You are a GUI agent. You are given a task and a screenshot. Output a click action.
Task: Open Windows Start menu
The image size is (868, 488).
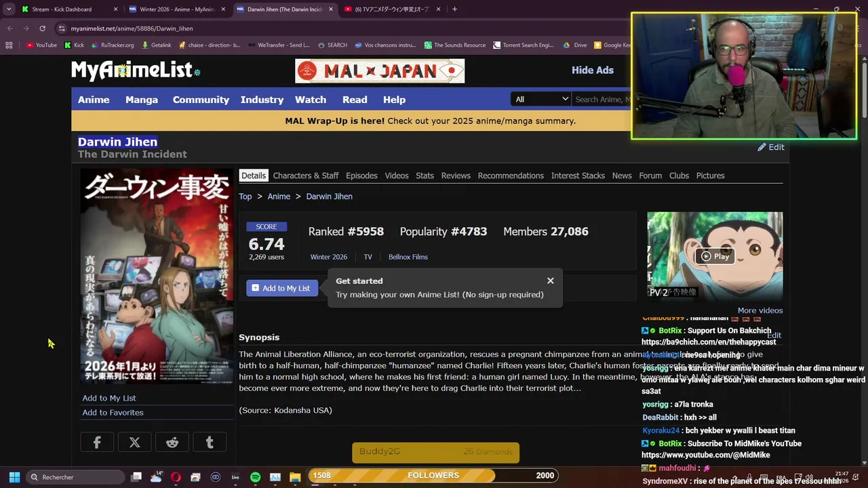coord(14,477)
